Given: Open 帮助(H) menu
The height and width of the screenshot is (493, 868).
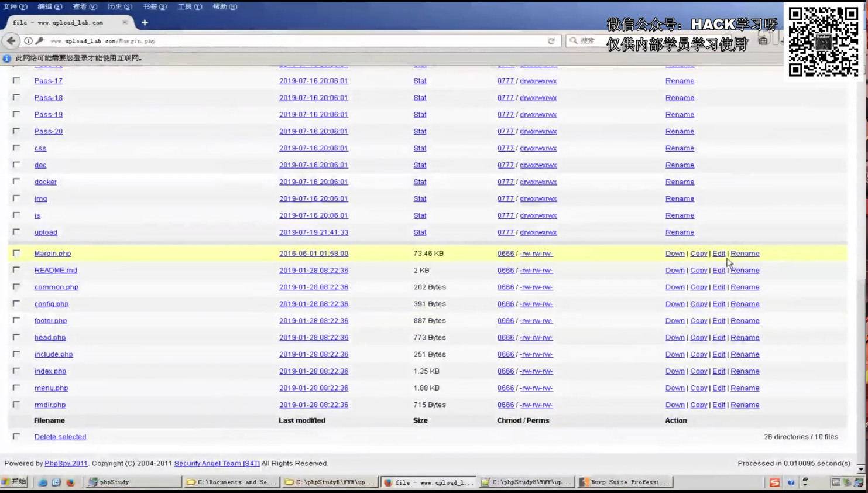Looking at the screenshot, I should [225, 6].
